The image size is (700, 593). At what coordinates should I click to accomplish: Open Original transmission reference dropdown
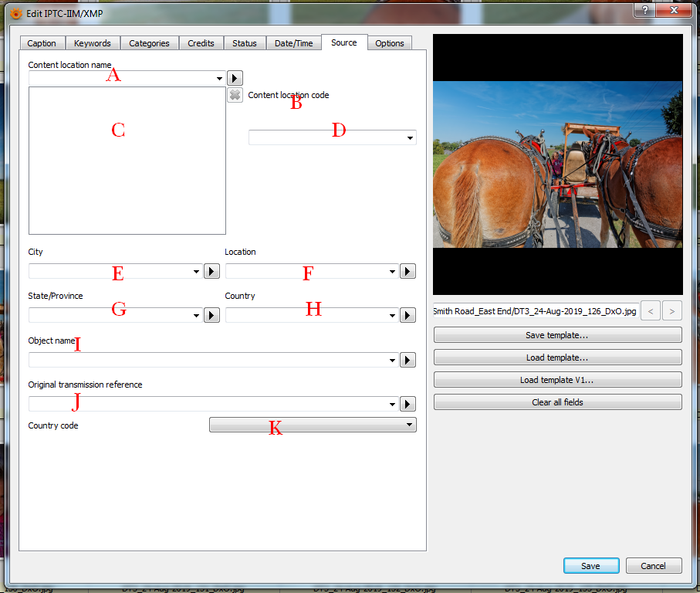[392, 405]
